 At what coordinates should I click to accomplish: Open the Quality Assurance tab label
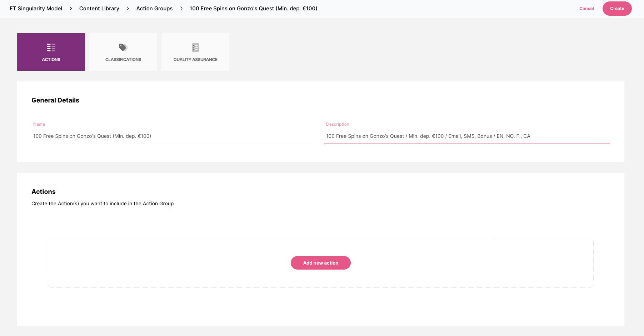click(195, 60)
